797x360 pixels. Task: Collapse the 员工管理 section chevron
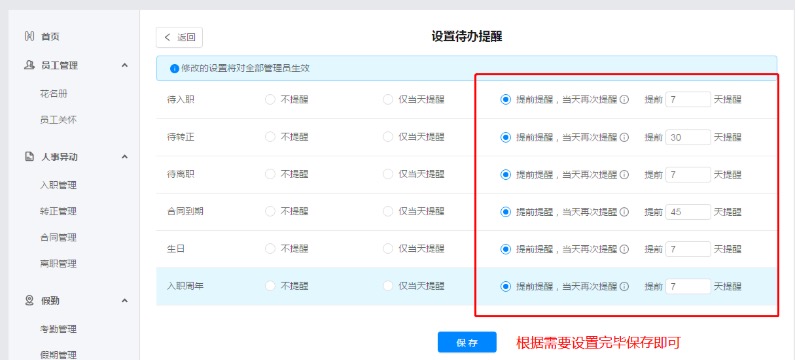point(125,65)
